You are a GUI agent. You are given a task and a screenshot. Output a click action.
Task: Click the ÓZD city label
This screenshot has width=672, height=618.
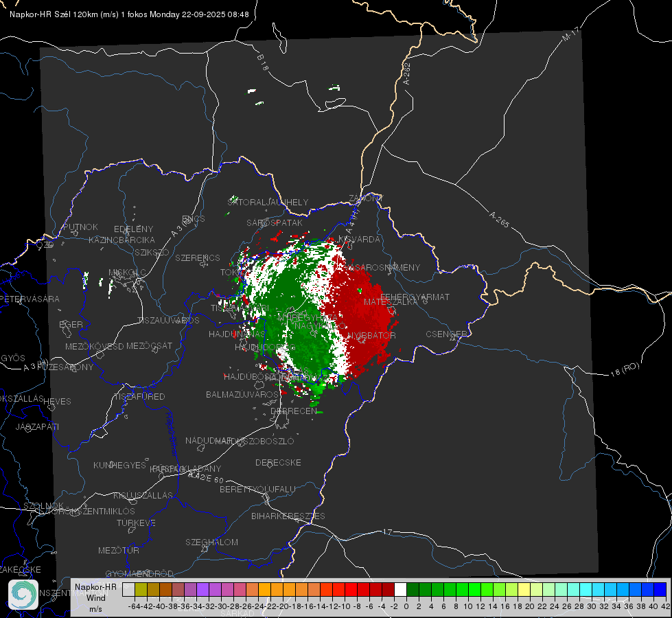tap(45, 245)
